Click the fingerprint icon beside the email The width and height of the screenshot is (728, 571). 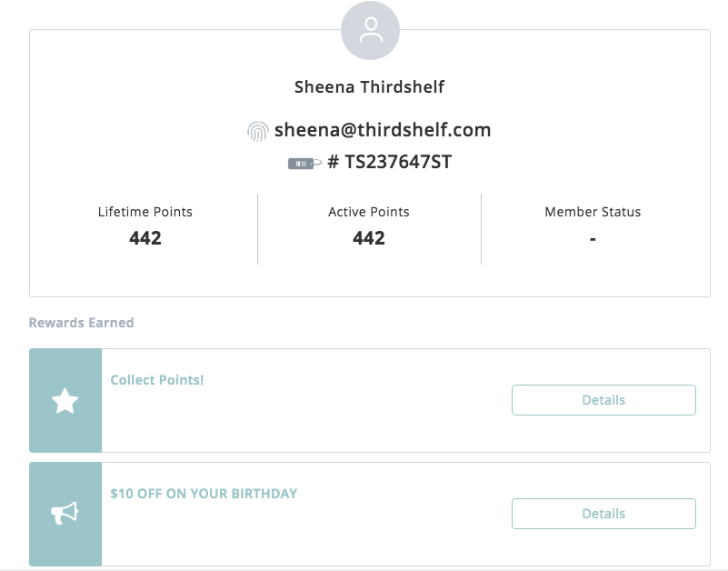258,131
